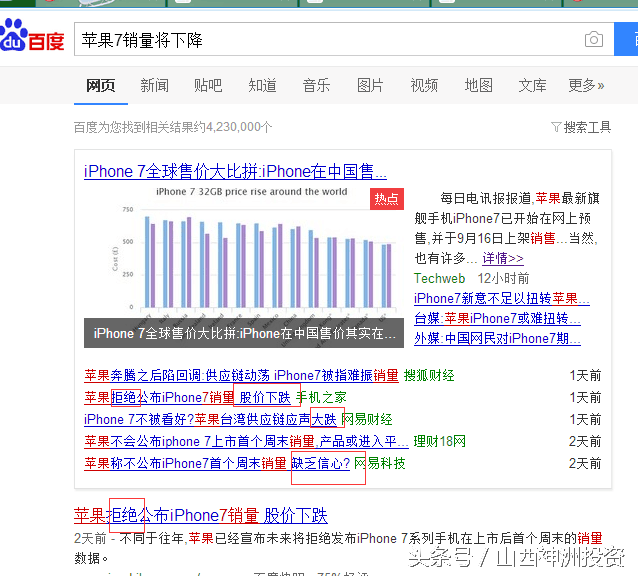Open the 贴吧 tab

click(x=208, y=85)
